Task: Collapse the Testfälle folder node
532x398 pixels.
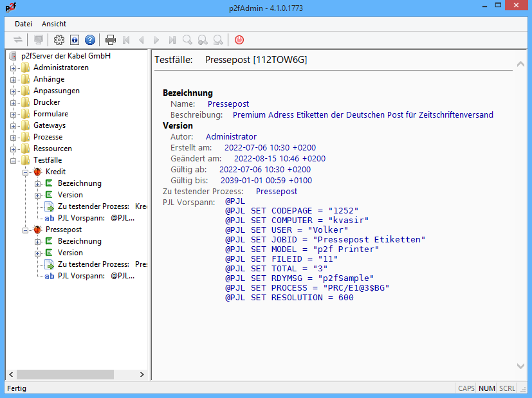Action: click(14, 160)
